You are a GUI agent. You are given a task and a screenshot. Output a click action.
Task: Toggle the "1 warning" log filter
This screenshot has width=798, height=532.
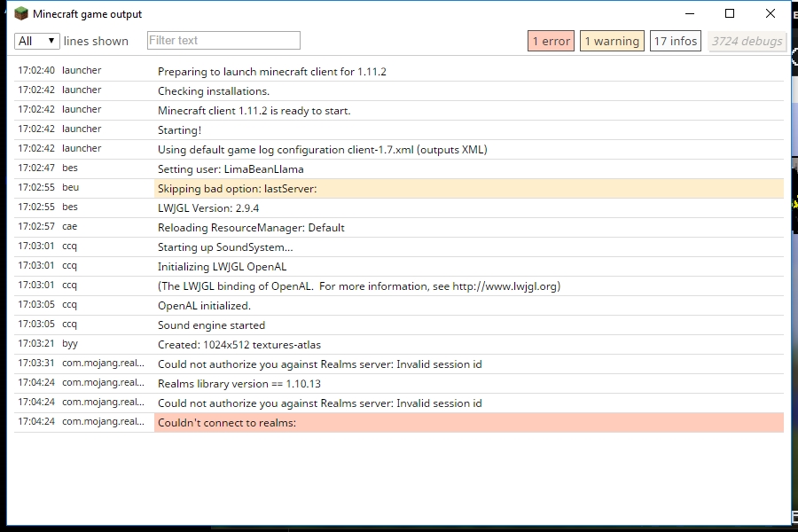[x=612, y=41]
